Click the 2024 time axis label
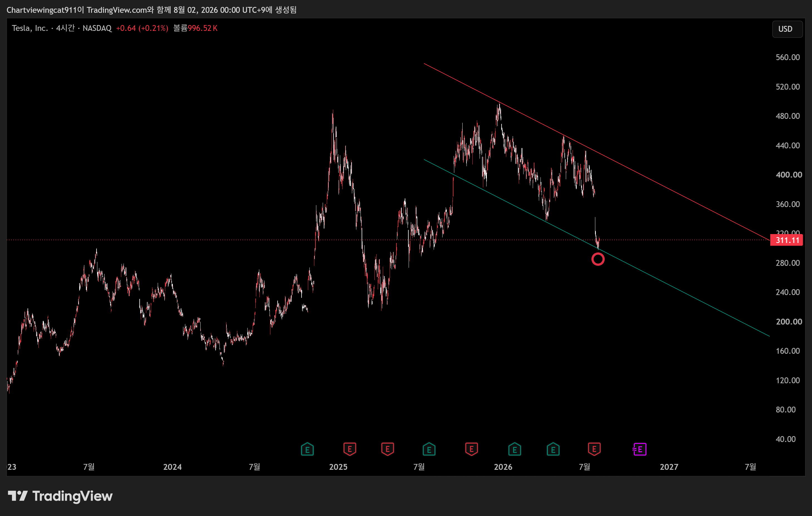 [x=172, y=467]
